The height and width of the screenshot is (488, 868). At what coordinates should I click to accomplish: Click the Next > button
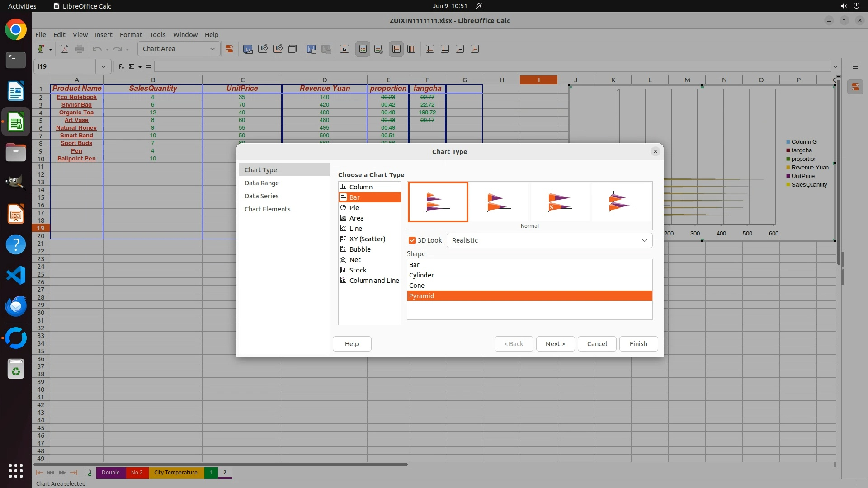[x=555, y=344]
